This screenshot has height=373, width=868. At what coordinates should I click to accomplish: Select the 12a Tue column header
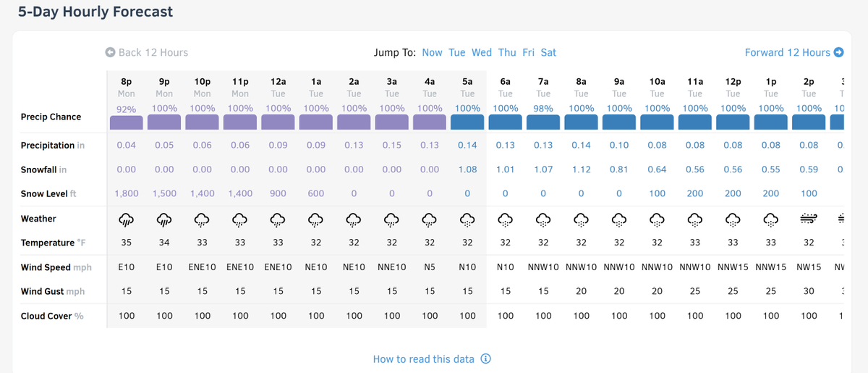pos(278,88)
